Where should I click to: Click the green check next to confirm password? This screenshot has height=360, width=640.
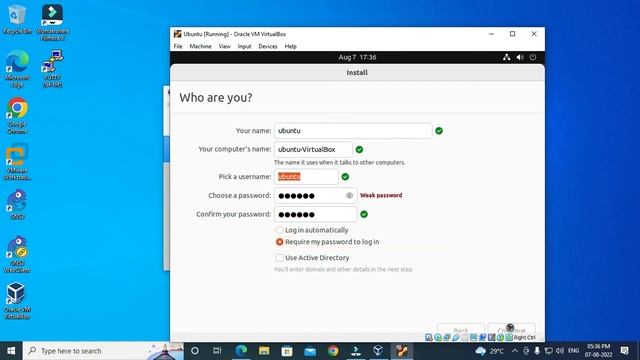[x=364, y=214]
